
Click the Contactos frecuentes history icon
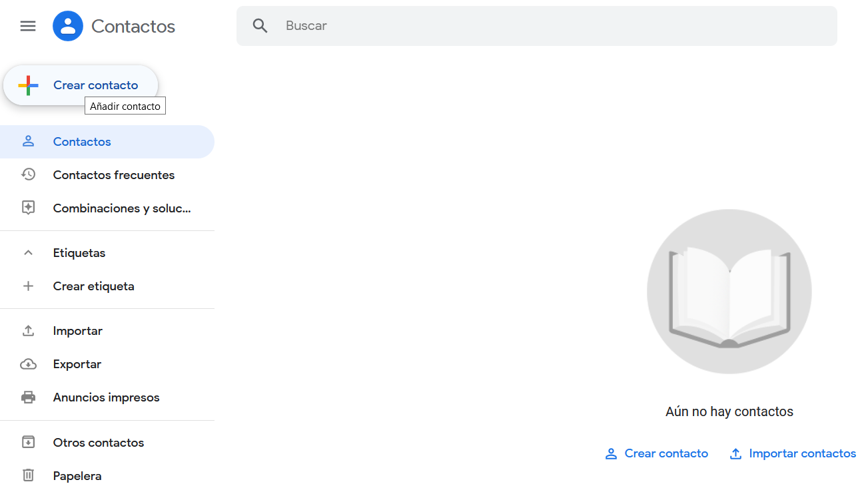(28, 174)
